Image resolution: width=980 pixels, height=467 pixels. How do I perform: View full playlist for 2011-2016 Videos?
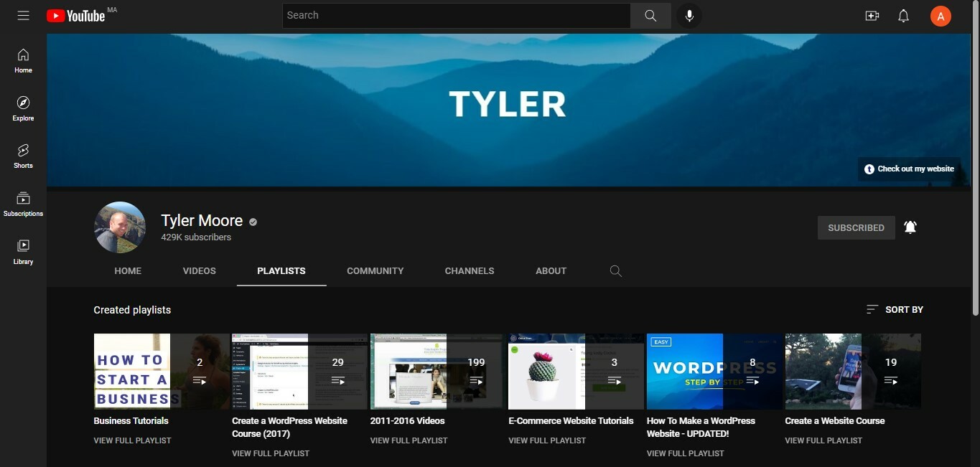pos(409,440)
